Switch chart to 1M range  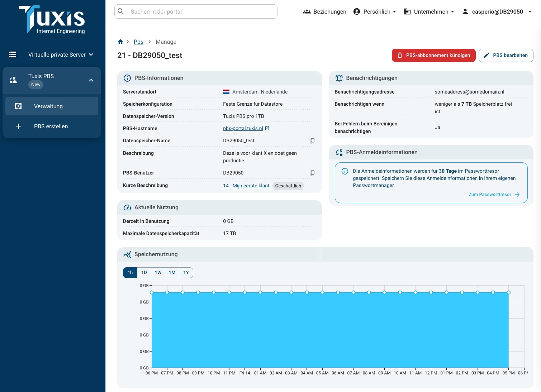click(172, 273)
